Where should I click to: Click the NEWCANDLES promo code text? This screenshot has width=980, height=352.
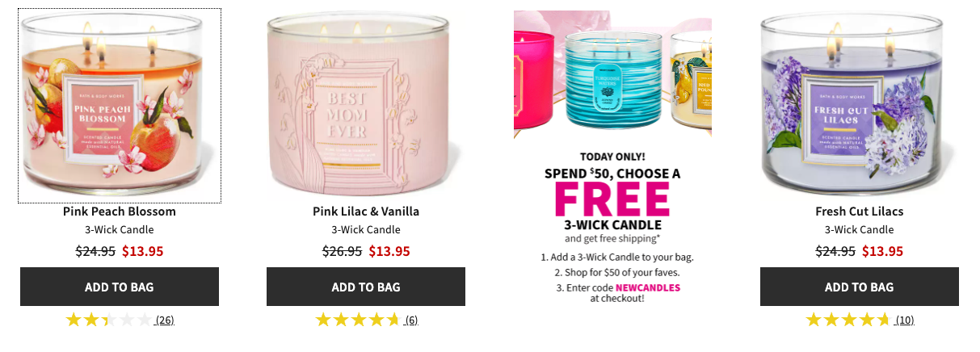pyautogui.click(x=648, y=287)
